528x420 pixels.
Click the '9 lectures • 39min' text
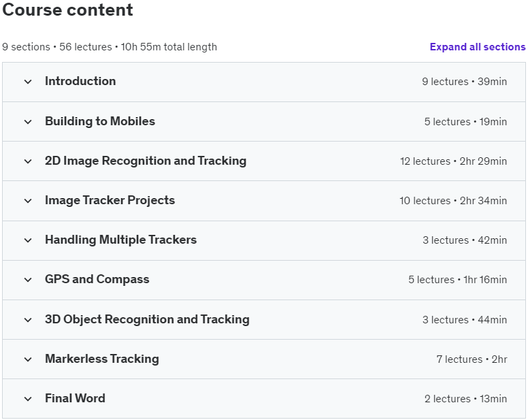[464, 82]
